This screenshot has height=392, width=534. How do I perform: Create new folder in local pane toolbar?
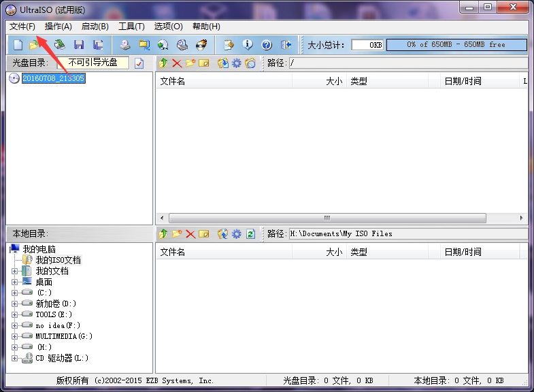(x=177, y=233)
